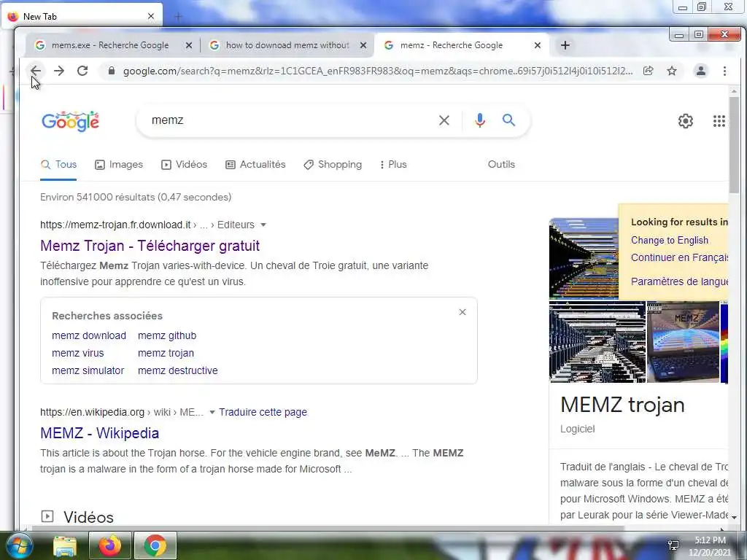Go back using Chrome's back arrow

click(36, 71)
